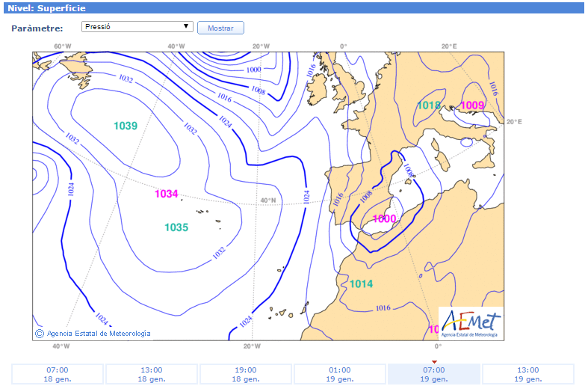Jump to the 13:00 19 gen. forecast
This screenshot has height=389, width=588.
(528, 374)
